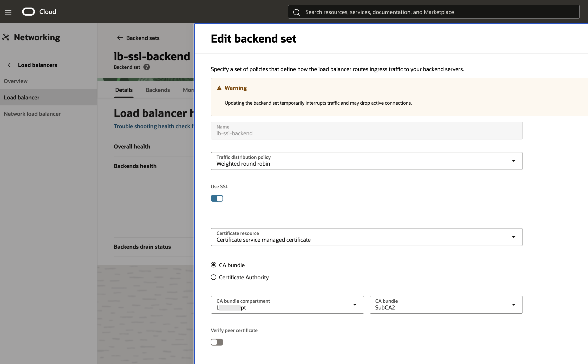Expand the CA bundle compartment dropdown
588x364 pixels.
point(355,305)
